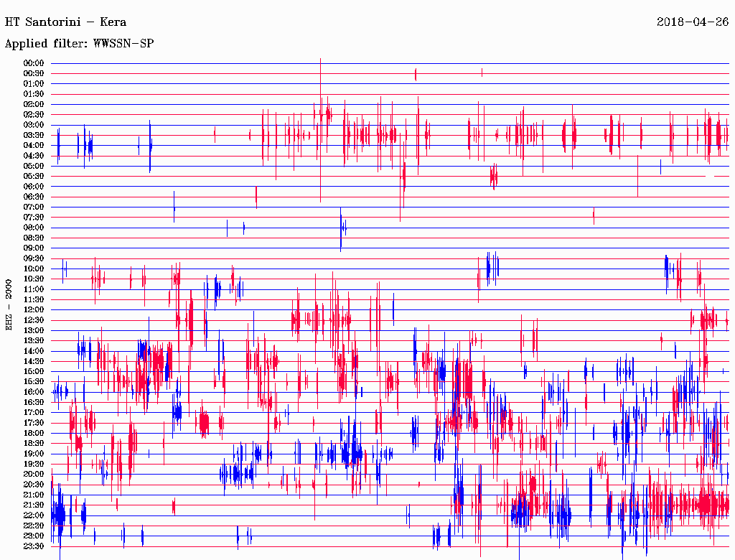Select the 19:30 time label

click(x=34, y=464)
